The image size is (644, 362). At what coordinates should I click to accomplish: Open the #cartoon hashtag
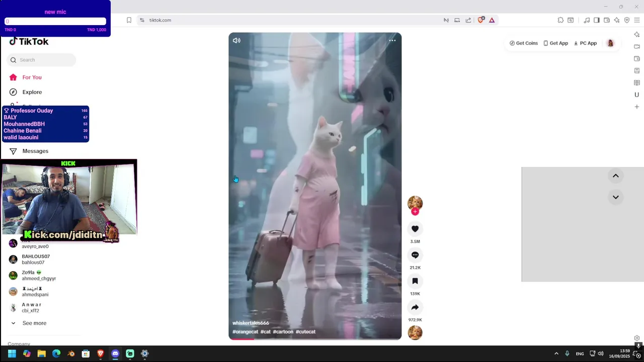coord(283,332)
